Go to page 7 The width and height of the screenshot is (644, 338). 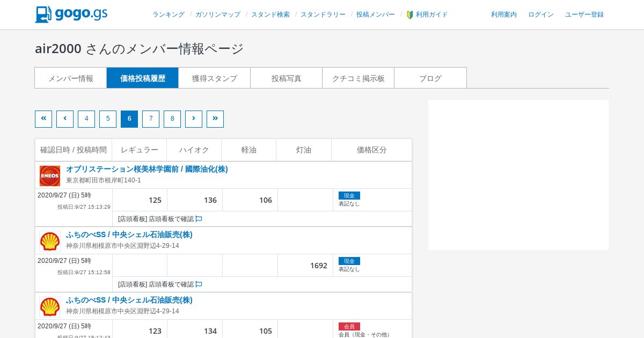point(151,119)
